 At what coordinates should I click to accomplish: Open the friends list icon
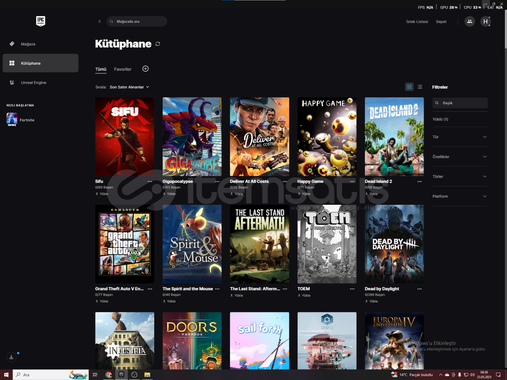pos(470,22)
